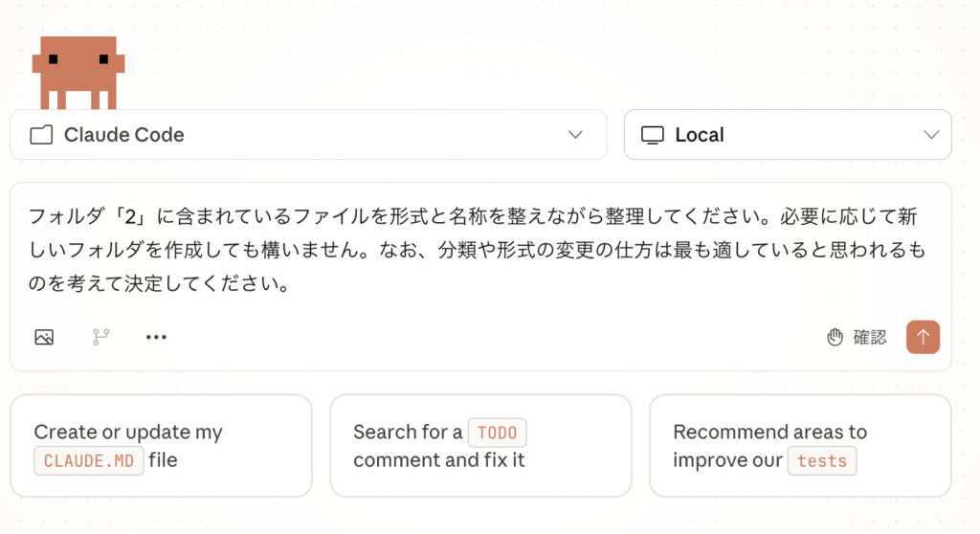Image resolution: width=980 pixels, height=534 pixels.
Task: Expand the chevron on Claude Code selector
Action: coord(575,135)
